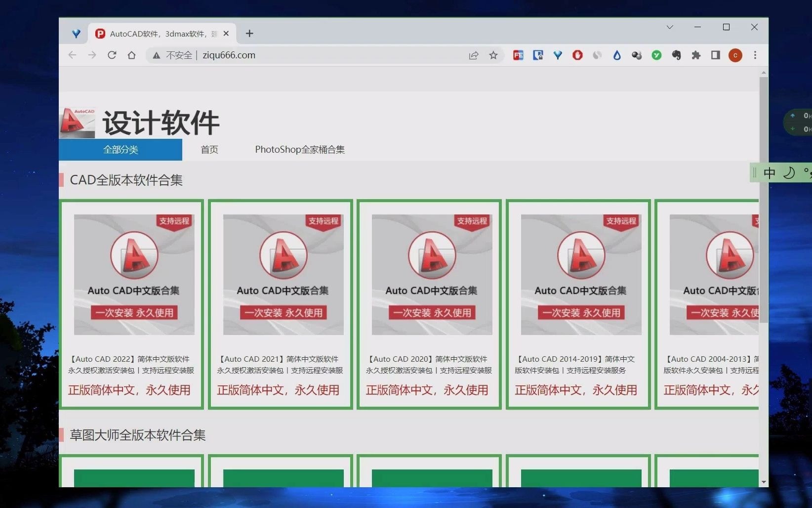The image size is (812, 508).
Task: Click the network speed floating widget
Action: (x=799, y=122)
